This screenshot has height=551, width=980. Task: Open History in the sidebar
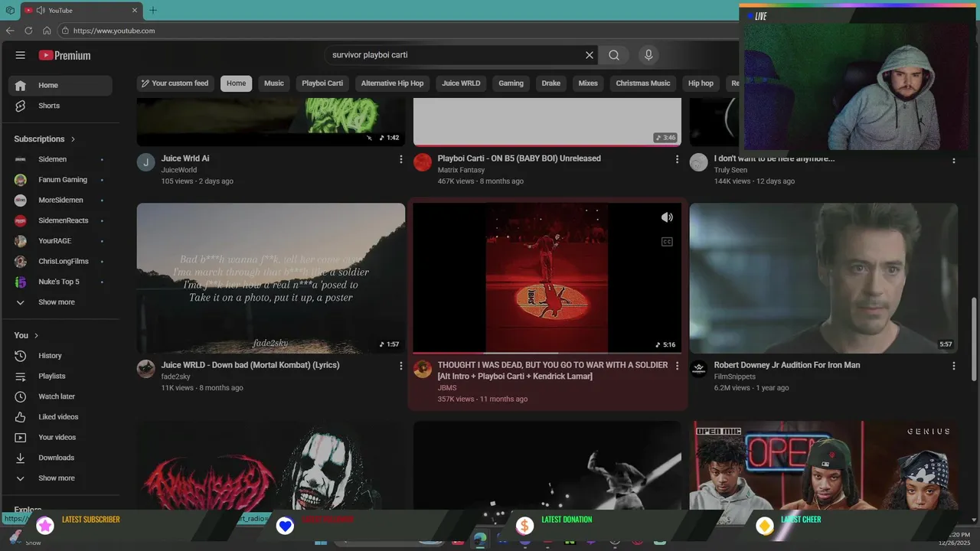click(x=60, y=356)
